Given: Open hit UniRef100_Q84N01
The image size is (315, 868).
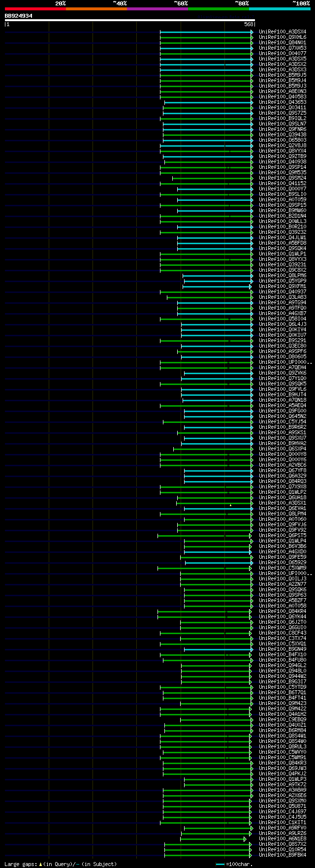Looking at the screenshot, I should (283, 43).
